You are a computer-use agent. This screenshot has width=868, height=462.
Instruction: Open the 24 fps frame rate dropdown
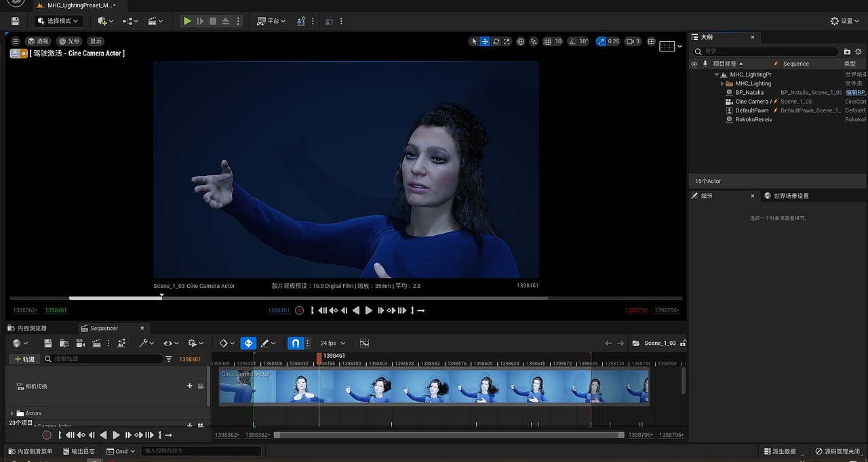click(x=333, y=343)
